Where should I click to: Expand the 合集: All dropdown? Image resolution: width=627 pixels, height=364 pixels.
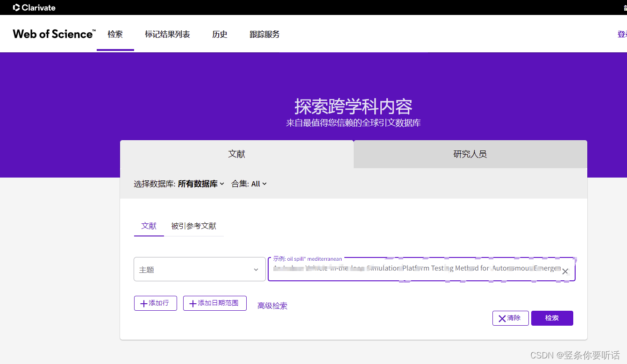click(249, 184)
